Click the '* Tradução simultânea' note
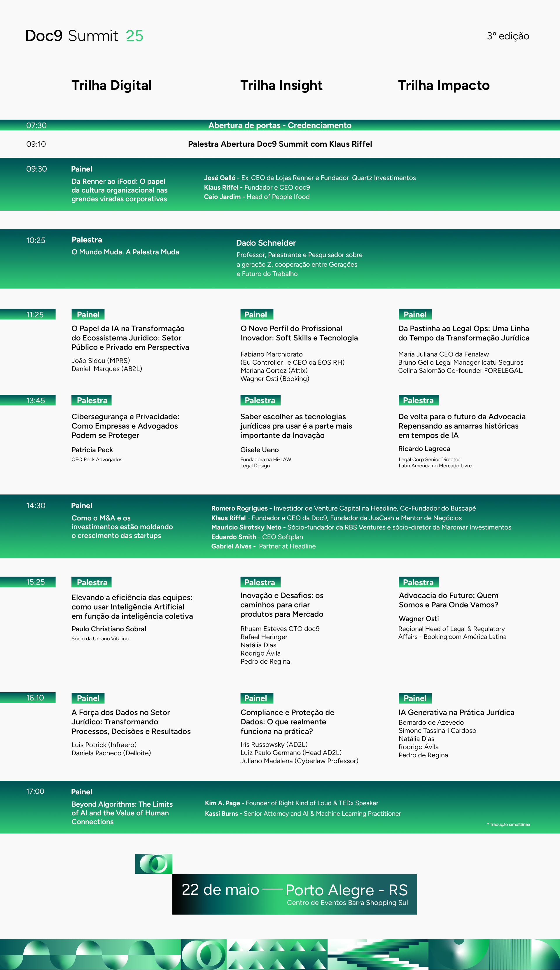Image resolution: width=560 pixels, height=970 pixels. tap(508, 824)
